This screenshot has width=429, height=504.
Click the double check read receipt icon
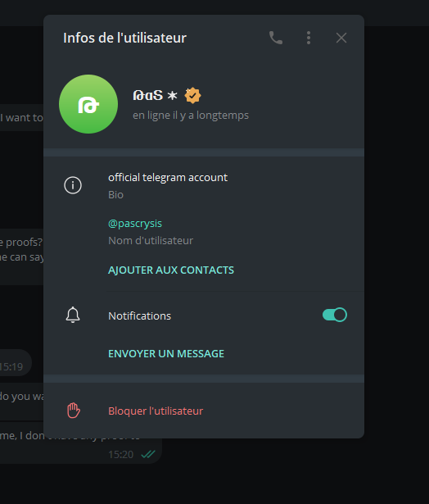click(x=148, y=454)
